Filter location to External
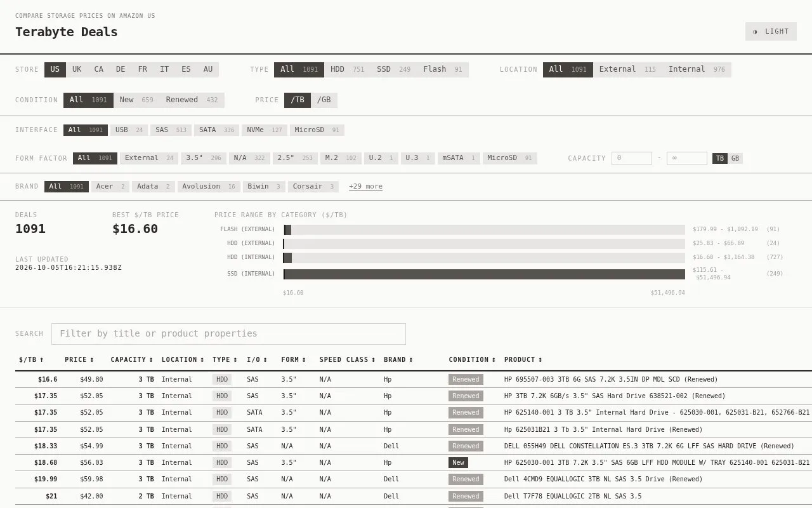Screen dimensions: 812x508 click(x=627, y=70)
